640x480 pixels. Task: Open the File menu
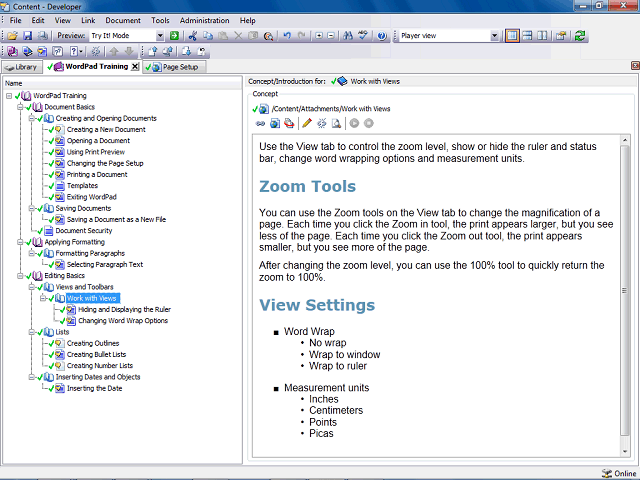click(x=16, y=20)
